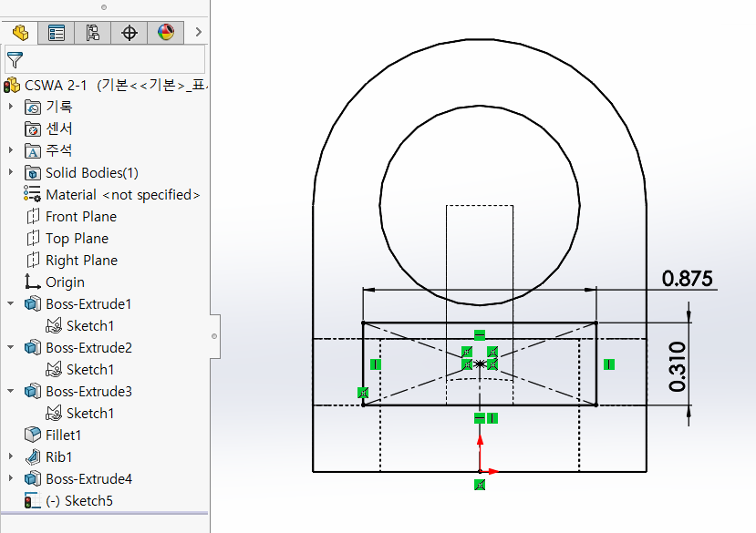Select the 센서 sensors folder icon
Screen dimensions: 756x533
(32, 128)
